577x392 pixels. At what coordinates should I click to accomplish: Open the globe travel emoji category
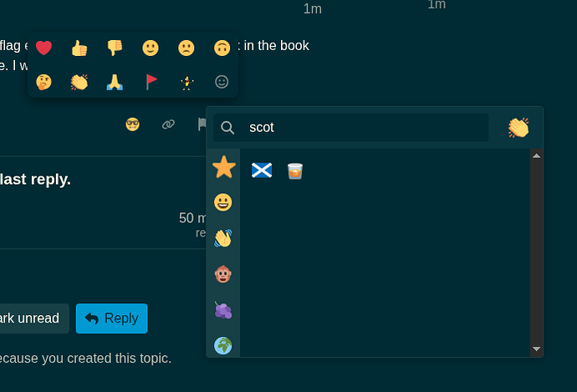[x=223, y=346]
